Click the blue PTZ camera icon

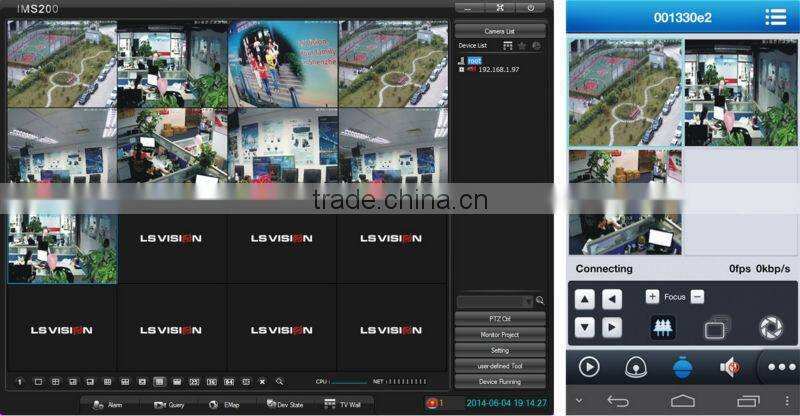click(683, 368)
